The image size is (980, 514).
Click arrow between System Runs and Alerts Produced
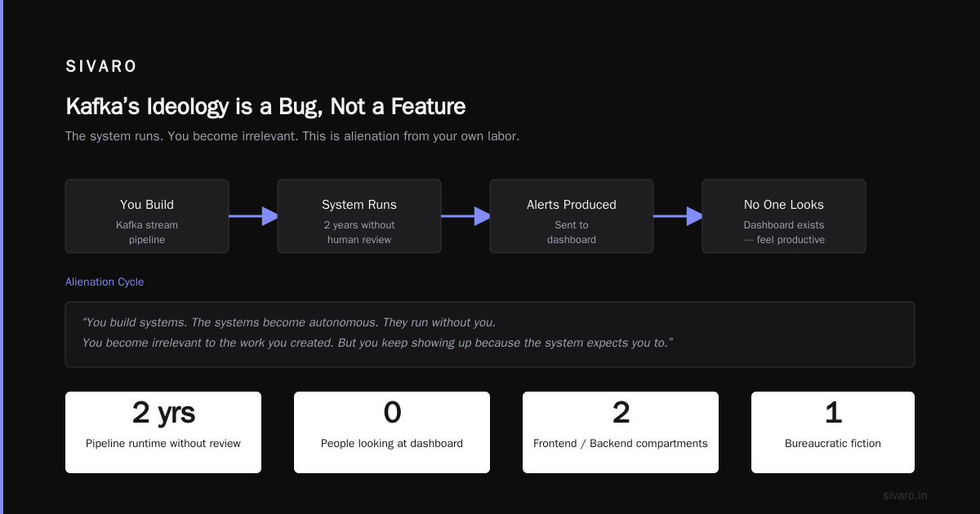coord(465,216)
